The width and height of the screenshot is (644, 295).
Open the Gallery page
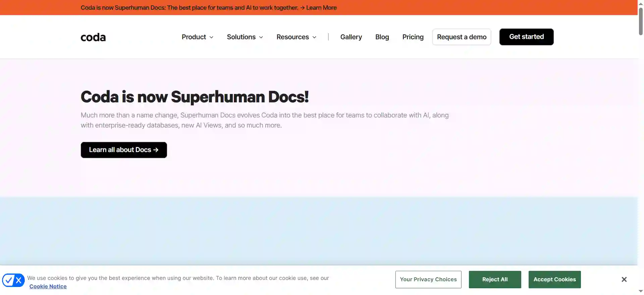coord(351,37)
